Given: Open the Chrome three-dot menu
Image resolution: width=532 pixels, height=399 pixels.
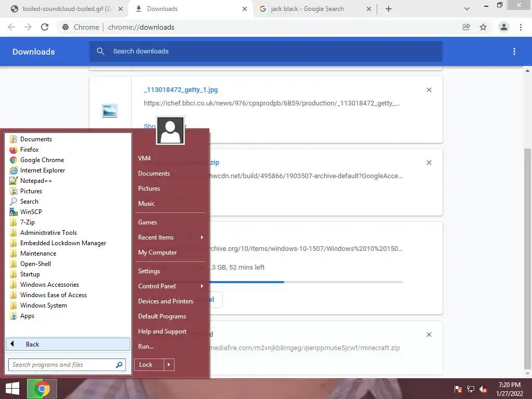Looking at the screenshot, I should coord(521,27).
